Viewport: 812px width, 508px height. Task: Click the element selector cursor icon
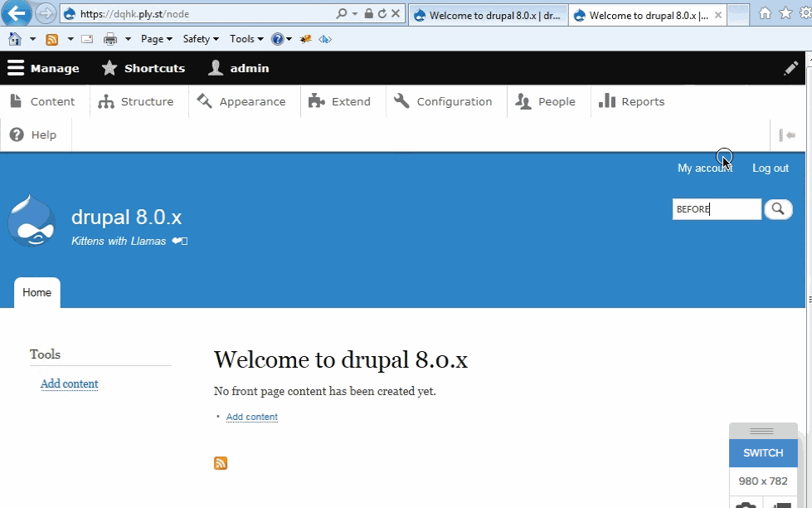pyautogui.click(x=324, y=39)
